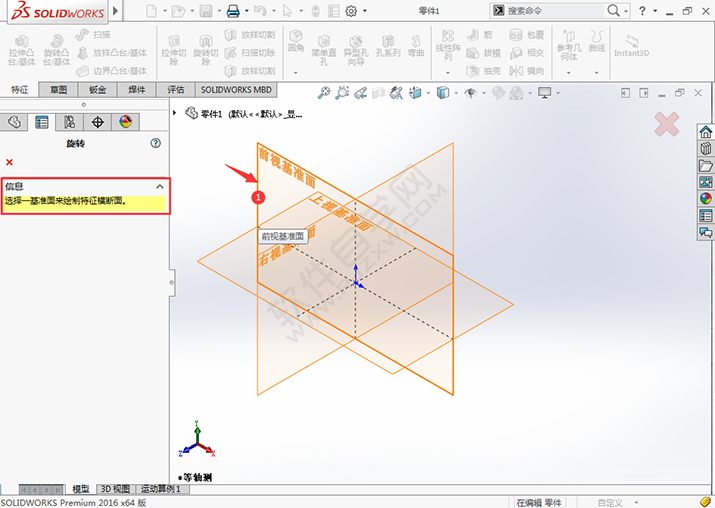Open the DisplayManager color ball tab

pyautogui.click(x=125, y=122)
